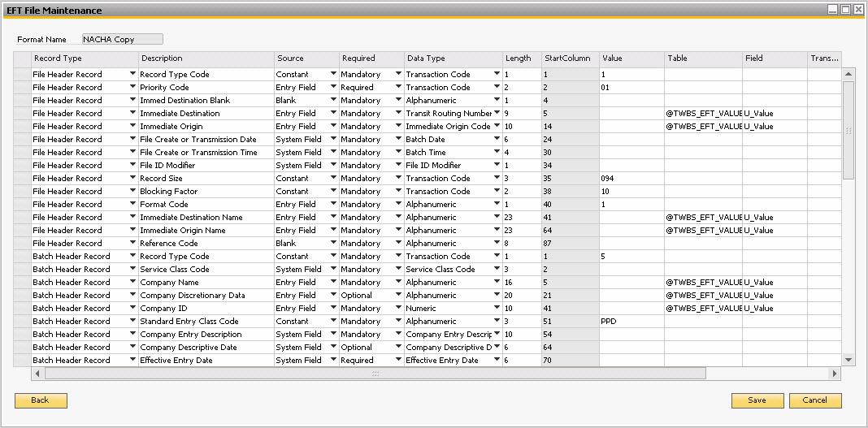Open Source dropdown for Immed Destination Blank row
This screenshot has width=868, height=428.
334,100
